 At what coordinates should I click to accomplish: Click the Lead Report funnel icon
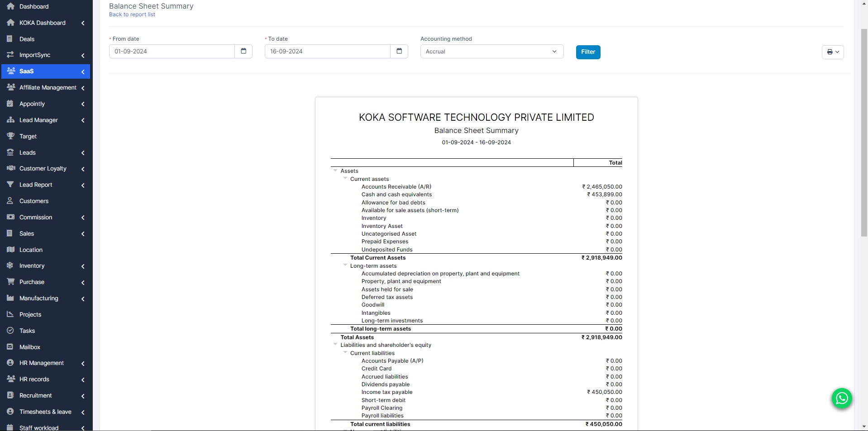point(10,185)
